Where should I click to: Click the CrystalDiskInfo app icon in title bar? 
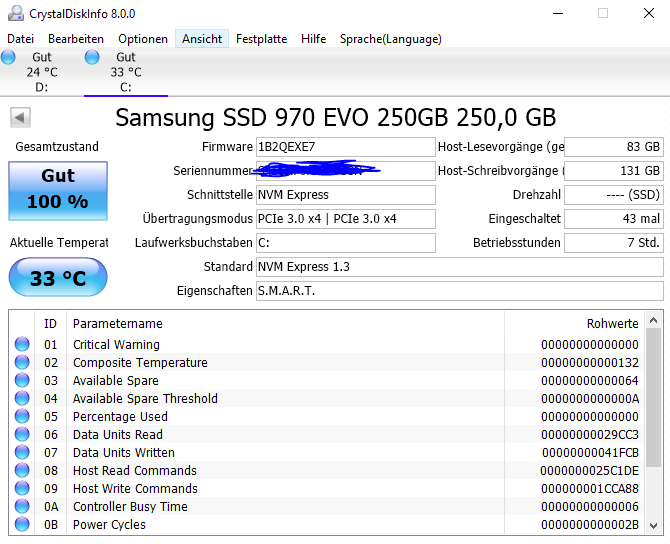tap(16, 13)
